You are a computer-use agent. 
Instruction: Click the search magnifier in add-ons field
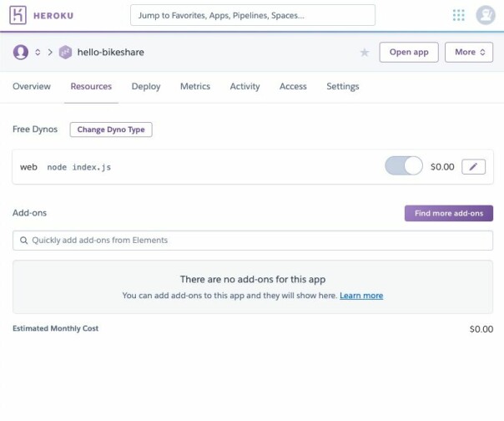pyautogui.click(x=23, y=240)
